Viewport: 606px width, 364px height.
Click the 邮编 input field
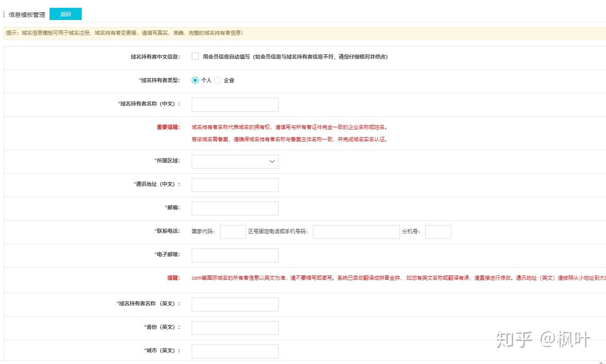tap(235, 208)
